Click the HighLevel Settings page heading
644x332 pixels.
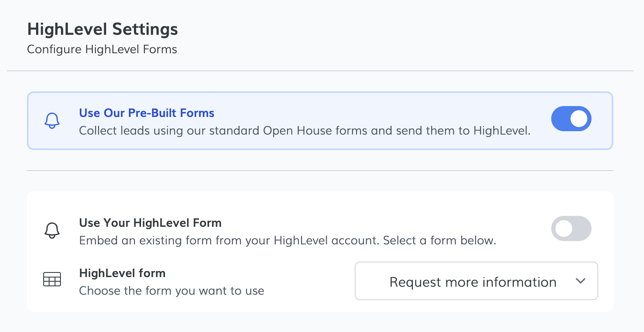coord(102,29)
